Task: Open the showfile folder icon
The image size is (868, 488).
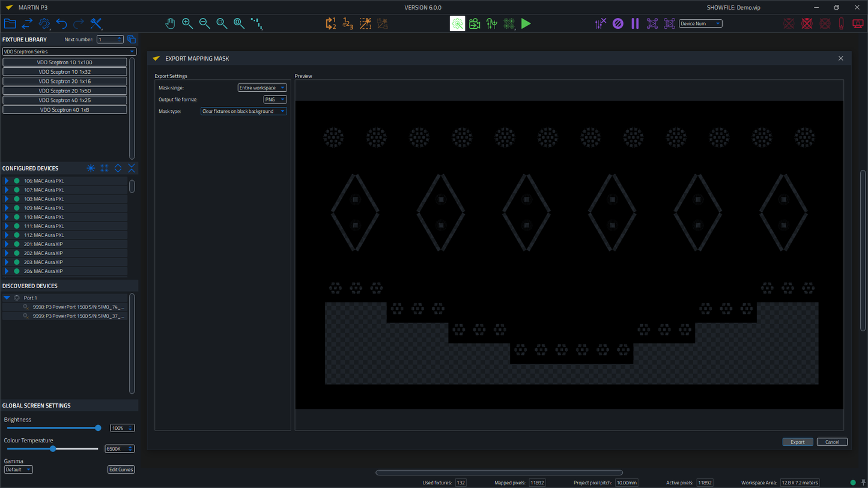Action: tap(10, 23)
